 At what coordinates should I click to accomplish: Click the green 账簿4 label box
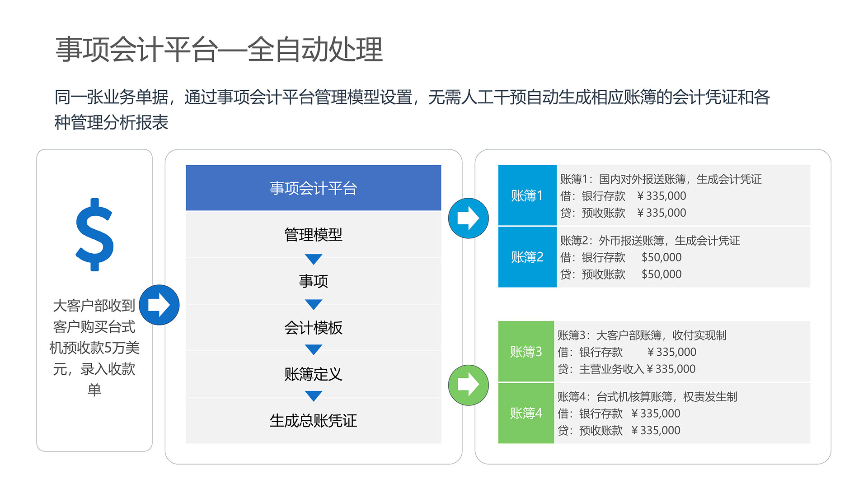coord(525,413)
